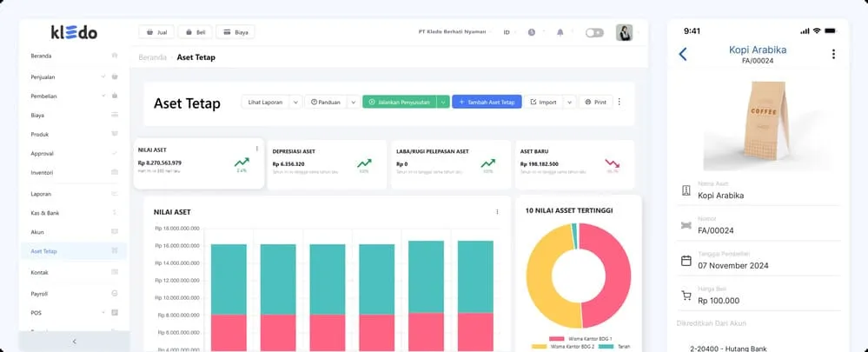Click the Kontak sidebar icon
The height and width of the screenshot is (352, 868).
[115, 272]
